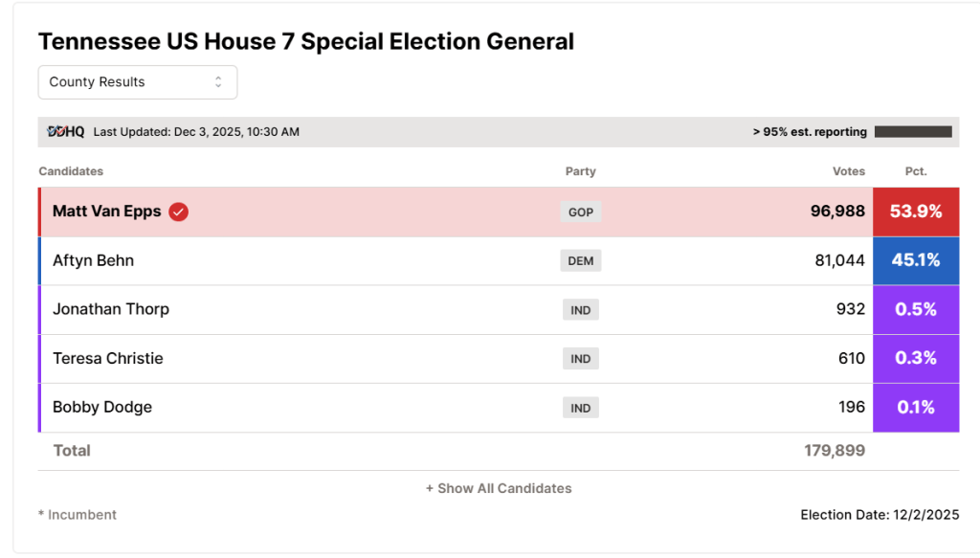The image size is (980, 558).
Task: Click the GOP party badge
Action: pyautogui.click(x=581, y=212)
